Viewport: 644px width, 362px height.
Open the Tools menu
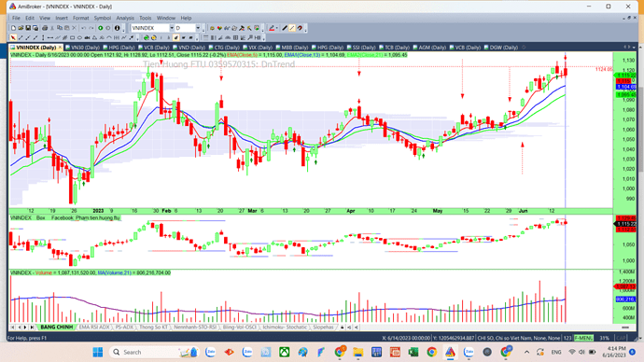click(x=145, y=18)
